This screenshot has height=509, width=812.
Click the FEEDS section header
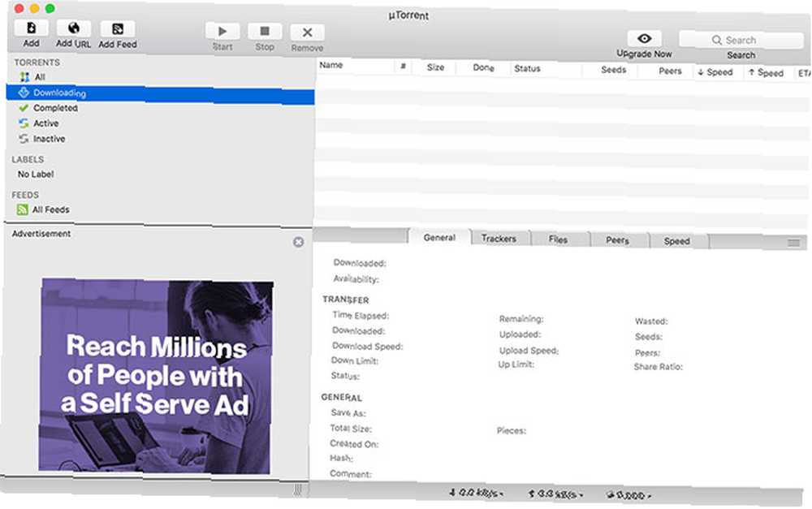coord(25,195)
